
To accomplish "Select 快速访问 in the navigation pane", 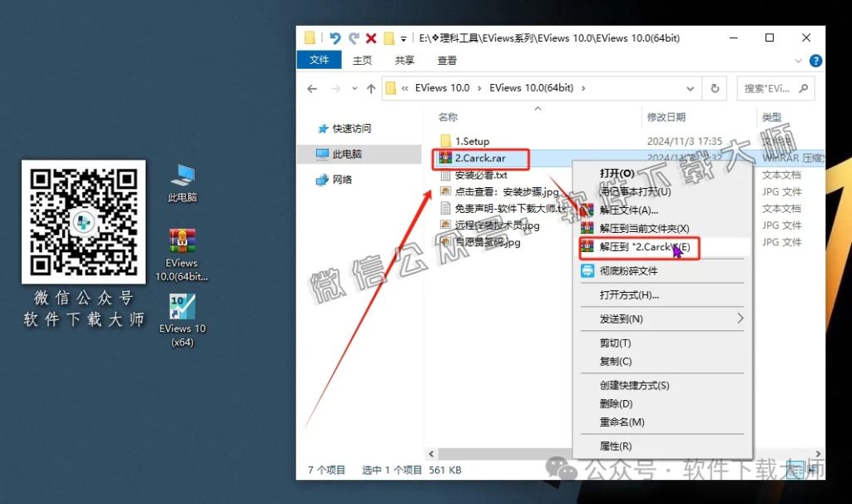I will pos(350,129).
